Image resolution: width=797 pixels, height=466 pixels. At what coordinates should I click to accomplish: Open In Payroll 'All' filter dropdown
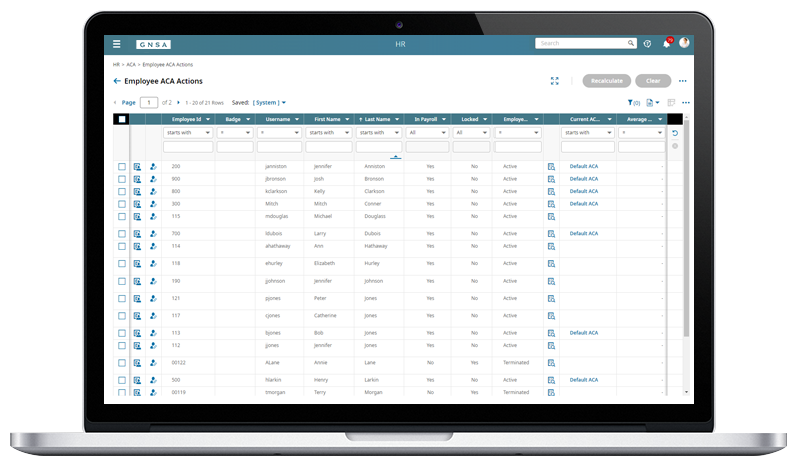point(427,133)
